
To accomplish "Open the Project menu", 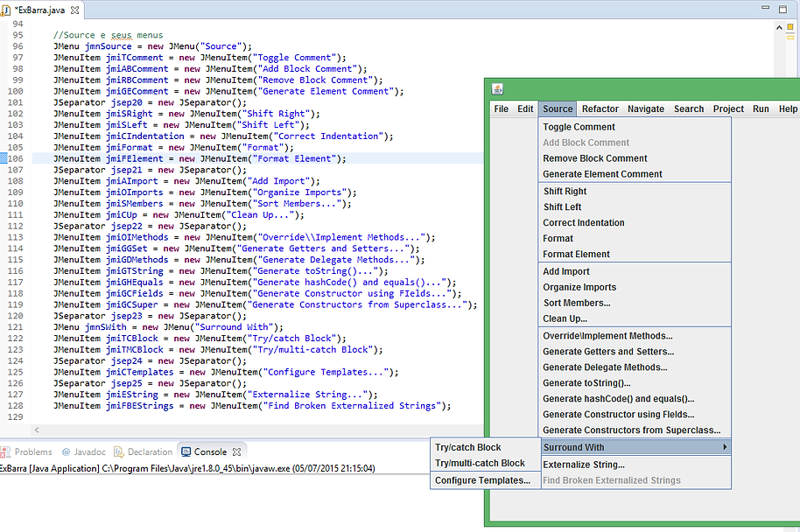I will point(728,108).
